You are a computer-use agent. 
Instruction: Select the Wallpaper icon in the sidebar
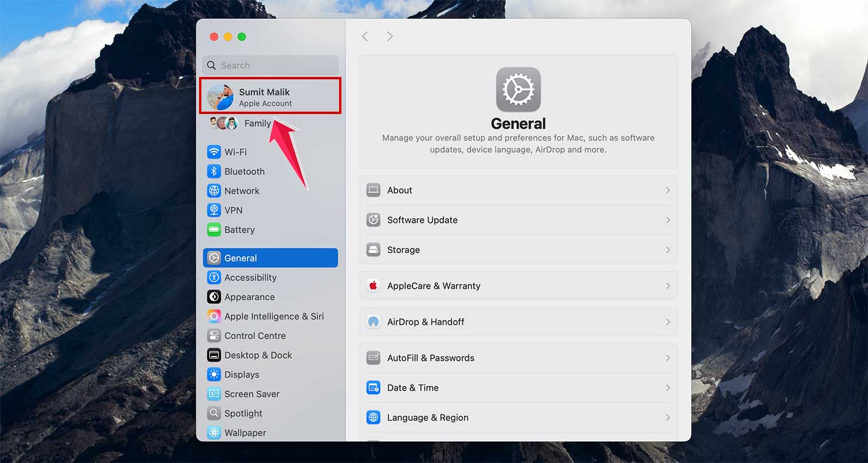[x=214, y=432]
